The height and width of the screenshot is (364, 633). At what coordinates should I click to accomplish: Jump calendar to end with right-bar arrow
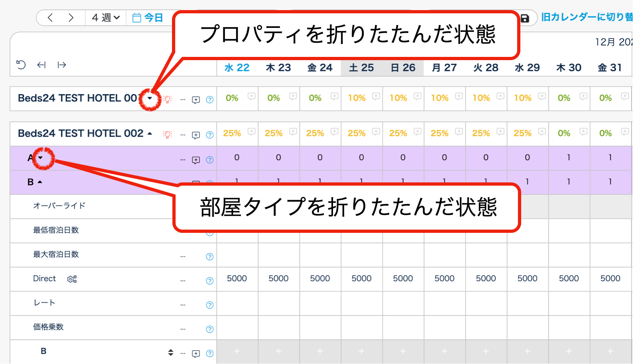[x=62, y=65]
